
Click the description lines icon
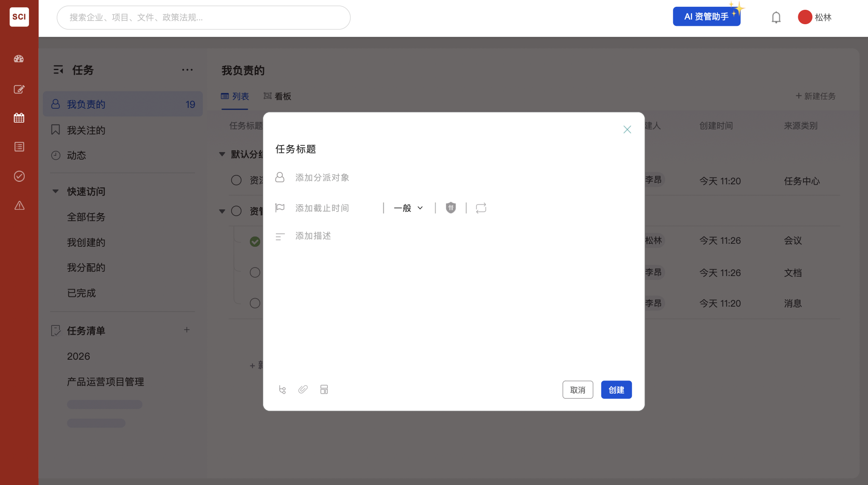click(280, 237)
